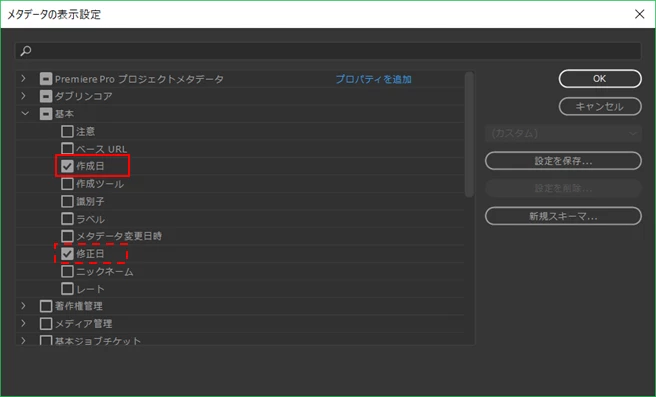The width and height of the screenshot is (656, 397).
Task: Click the metadata search field
Action: (328, 51)
